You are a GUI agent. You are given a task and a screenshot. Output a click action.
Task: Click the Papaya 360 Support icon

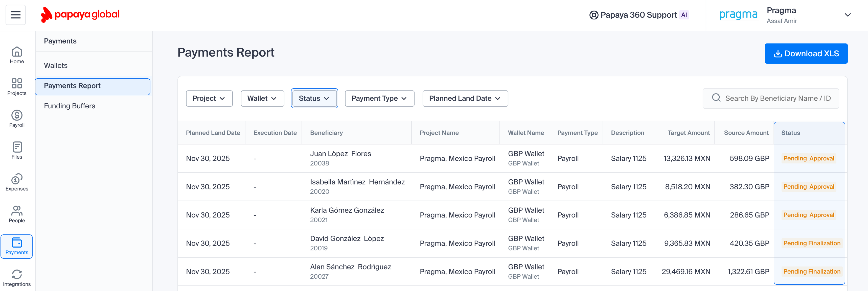pos(594,15)
